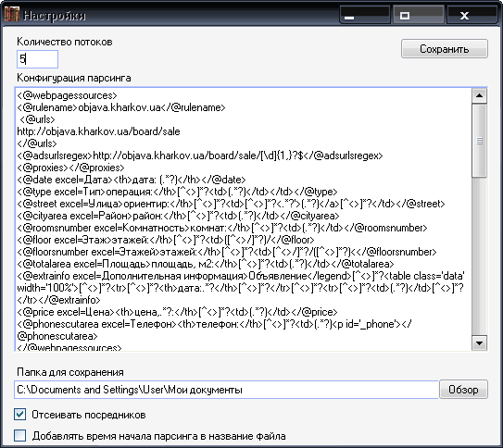The width and height of the screenshot is (503, 448).
Task: Click the line <@webpagessources> at top
Action: tap(68, 95)
